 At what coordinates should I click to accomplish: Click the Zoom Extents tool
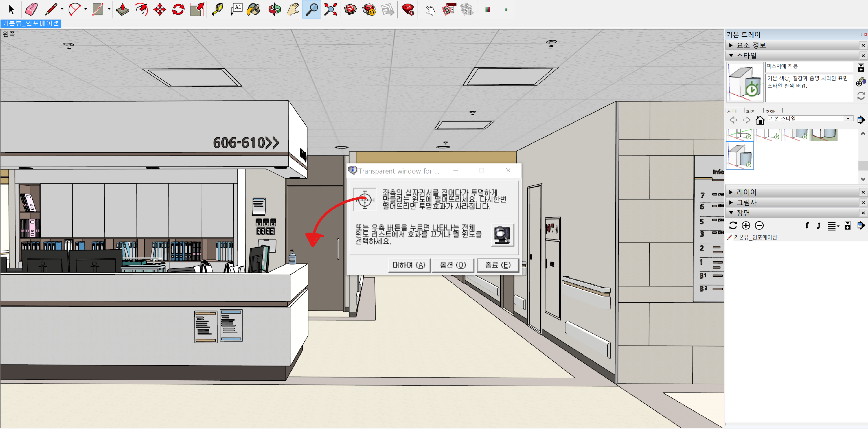330,9
